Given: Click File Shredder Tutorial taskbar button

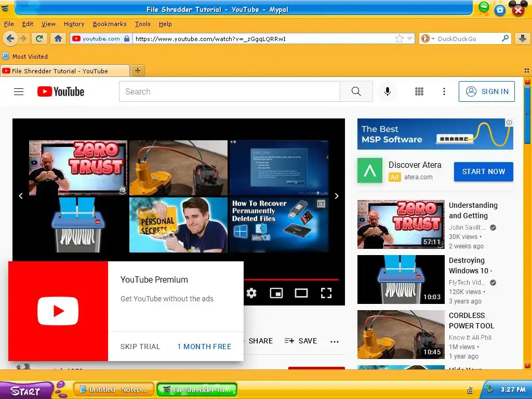Looking at the screenshot, I should [197, 390].
